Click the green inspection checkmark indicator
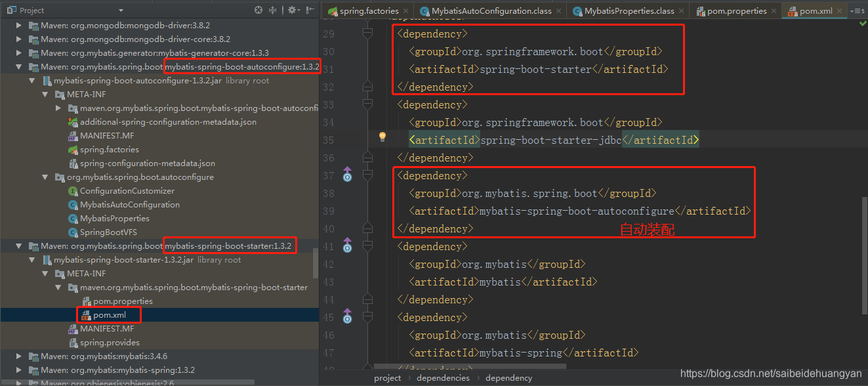The image size is (868, 386). tap(862, 24)
